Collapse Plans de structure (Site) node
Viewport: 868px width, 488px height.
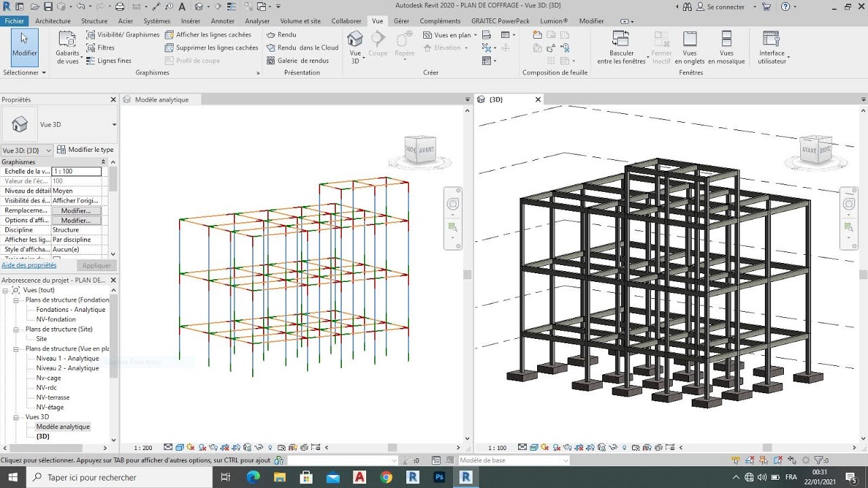tap(16, 329)
